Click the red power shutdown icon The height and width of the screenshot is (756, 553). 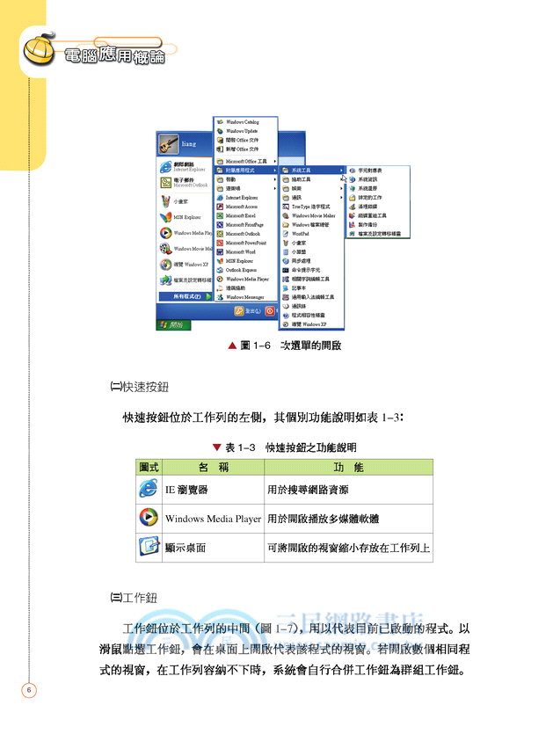(x=270, y=311)
